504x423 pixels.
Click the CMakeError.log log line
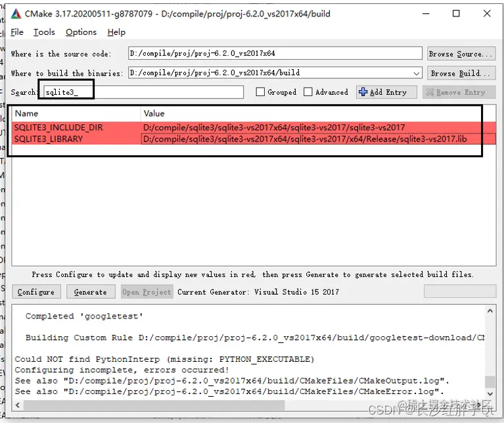(x=229, y=392)
